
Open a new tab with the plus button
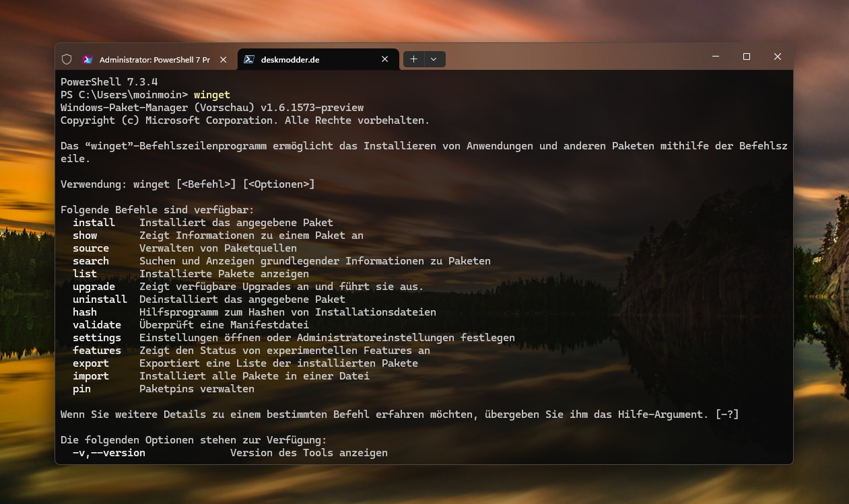(413, 59)
